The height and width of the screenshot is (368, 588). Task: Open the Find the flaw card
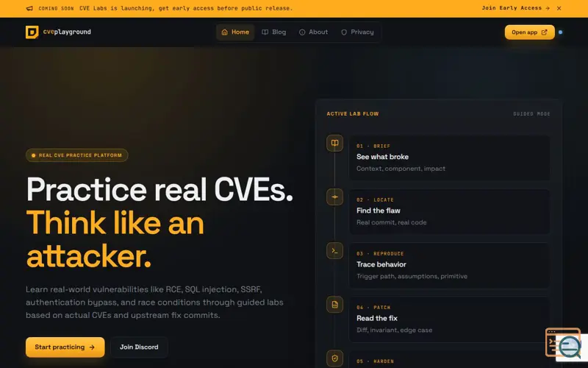[450, 211]
